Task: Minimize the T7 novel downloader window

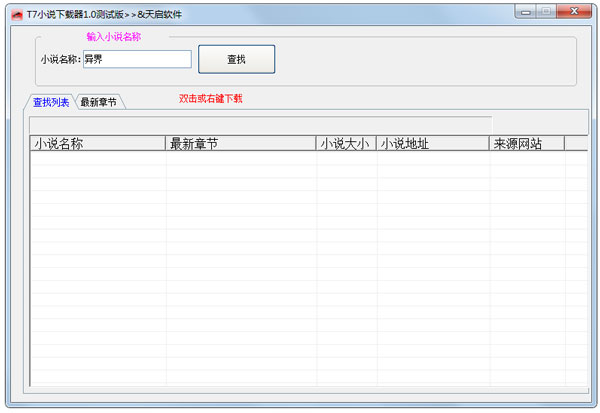Action: pos(526,12)
